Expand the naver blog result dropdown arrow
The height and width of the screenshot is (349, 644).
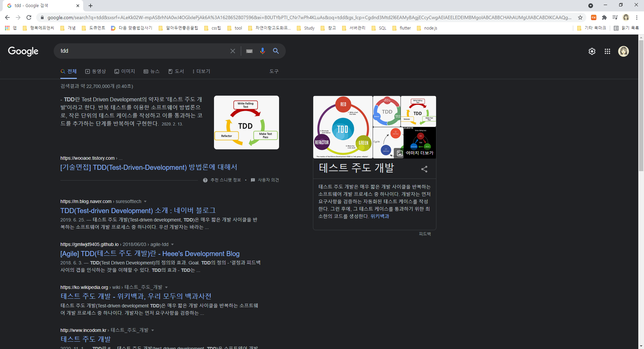(x=145, y=202)
